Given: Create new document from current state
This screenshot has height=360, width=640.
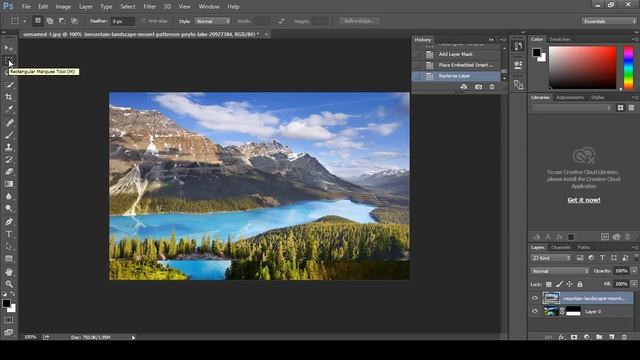Looking at the screenshot, I should tap(464, 87).
